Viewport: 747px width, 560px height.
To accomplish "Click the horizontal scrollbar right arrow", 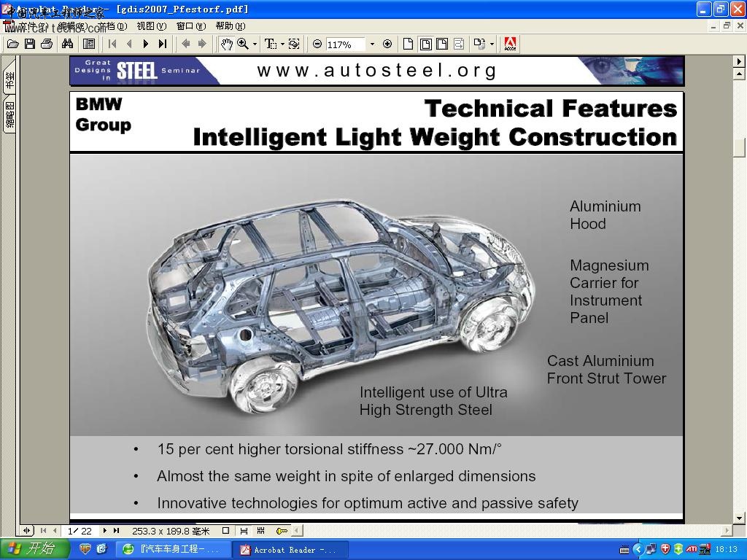I will (727, 531).
